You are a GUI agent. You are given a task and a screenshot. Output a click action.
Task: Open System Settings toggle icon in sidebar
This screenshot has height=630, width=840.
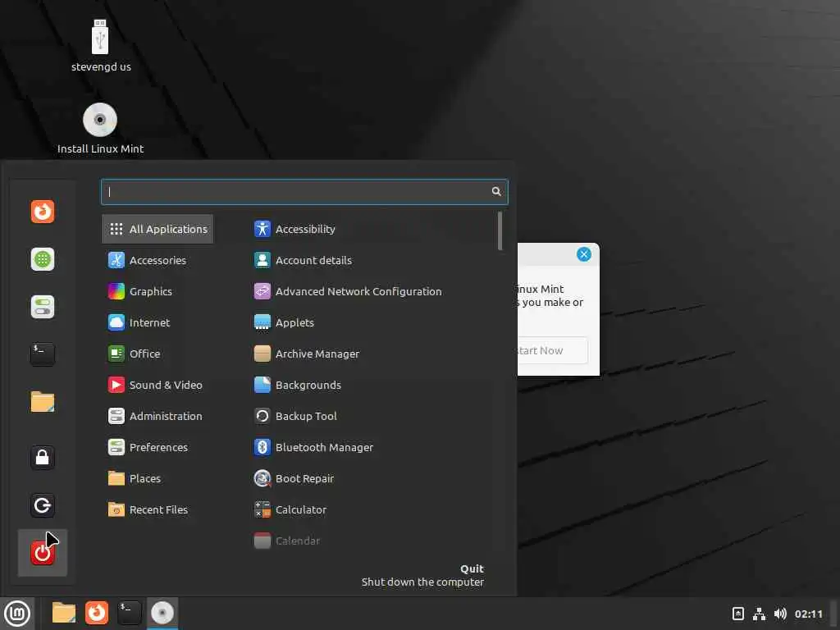tap(43, 307)
